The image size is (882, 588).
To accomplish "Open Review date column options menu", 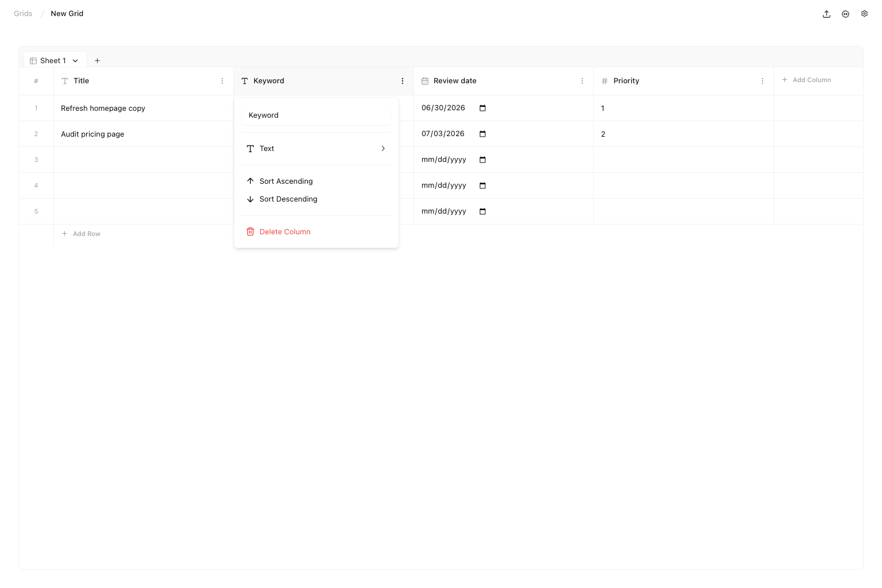I will [x=582, y=81].
